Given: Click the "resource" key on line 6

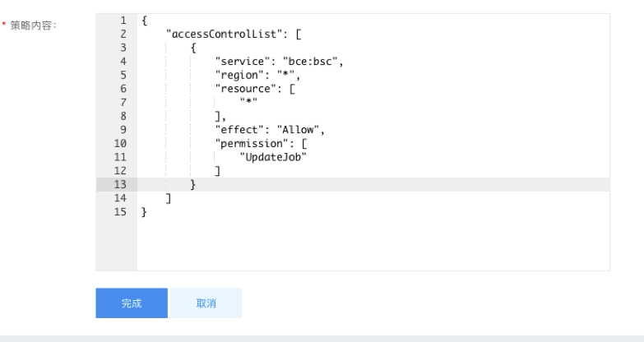Looking at the screenshot, I should coord(246,89).
